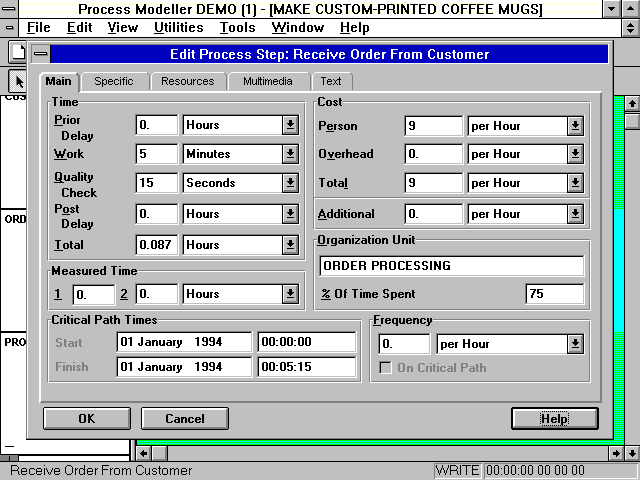Click the vertical scrollbar up arrow
640x480 pixels.
[631, 103]
